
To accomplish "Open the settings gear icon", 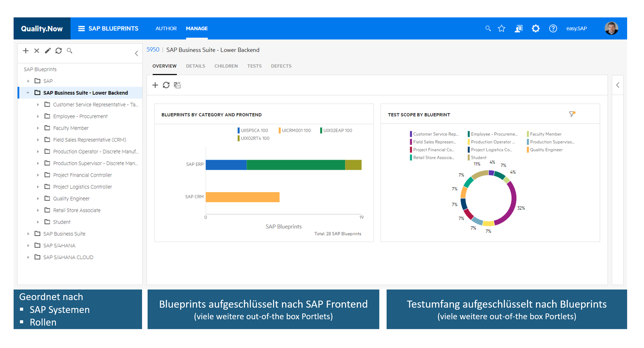I will point(535,28).
